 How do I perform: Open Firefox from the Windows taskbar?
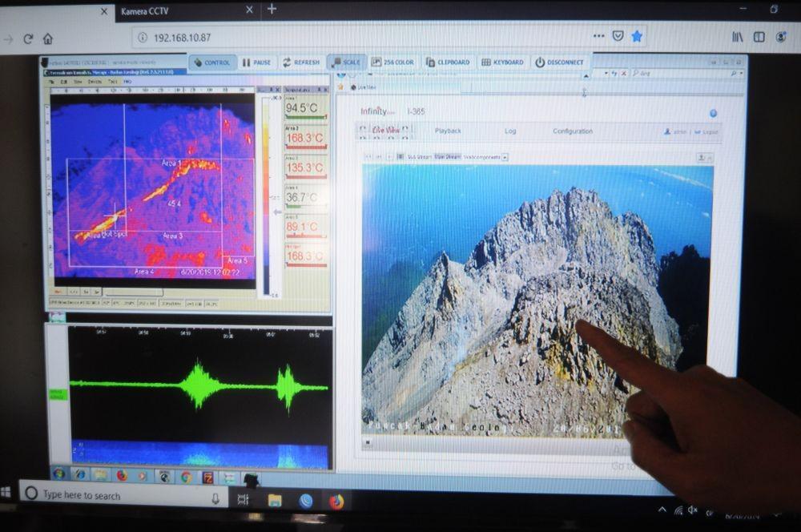336,502
